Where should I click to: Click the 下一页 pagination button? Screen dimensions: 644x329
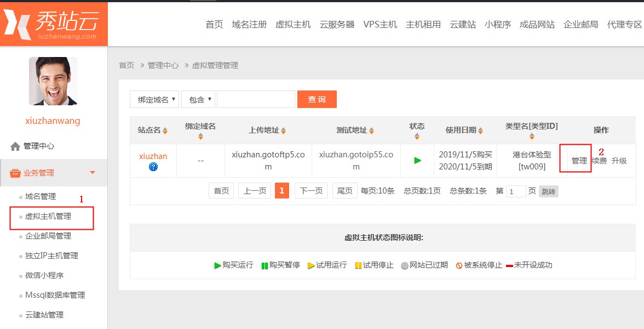311,191
